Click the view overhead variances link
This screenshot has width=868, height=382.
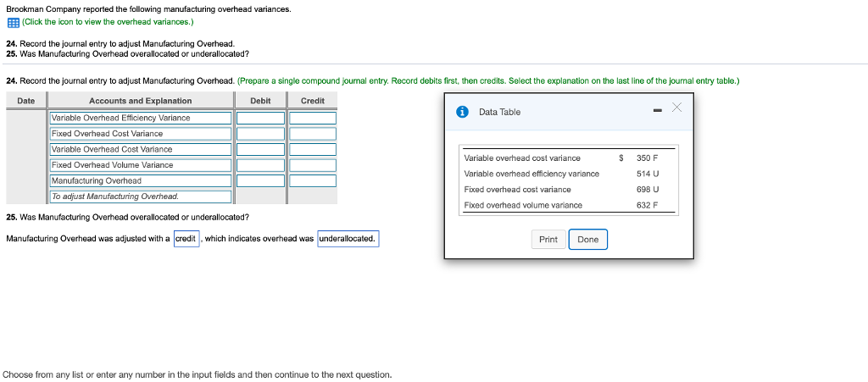tap(108, 22)
